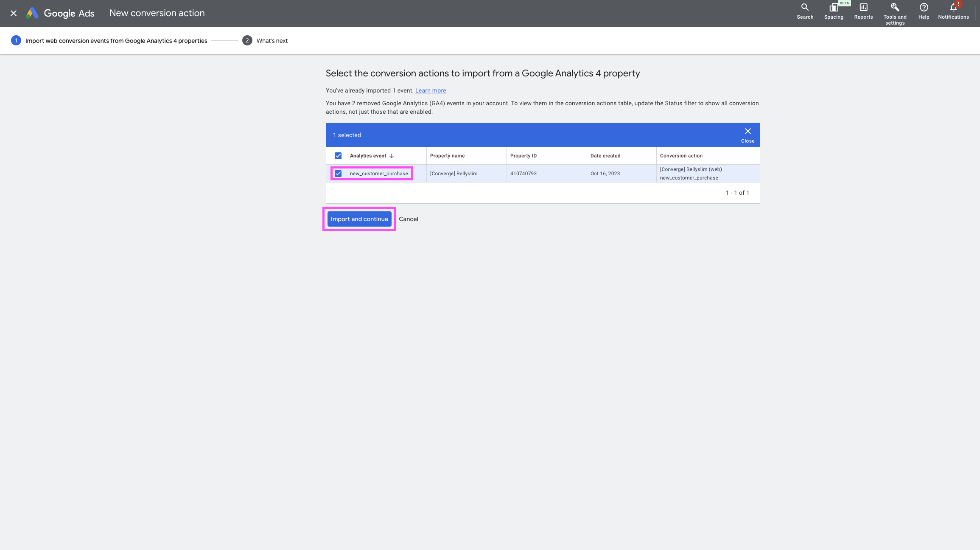Click the Date created column header
Viewport: 980px width, 550px height.
(605, 156)
